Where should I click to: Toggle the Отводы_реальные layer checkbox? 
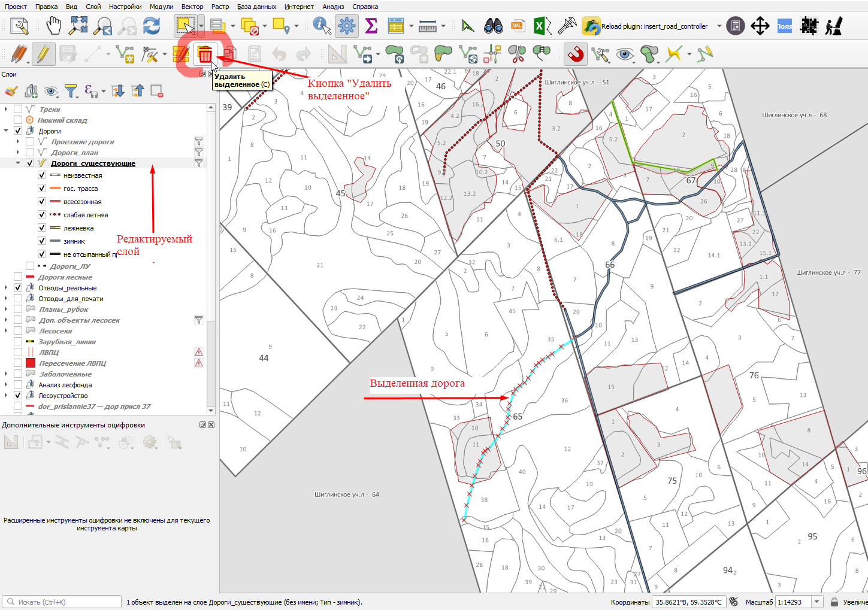click(x=18, y=287)
